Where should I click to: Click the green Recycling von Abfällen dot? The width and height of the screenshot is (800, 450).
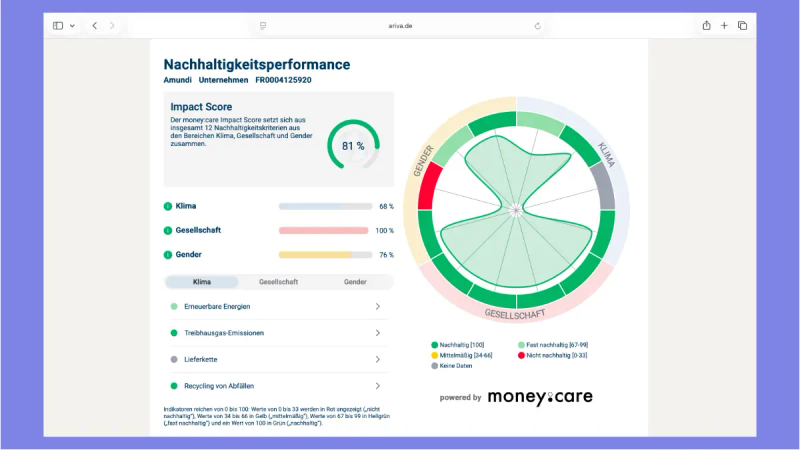pyautogui.click(x=174, y=386)
